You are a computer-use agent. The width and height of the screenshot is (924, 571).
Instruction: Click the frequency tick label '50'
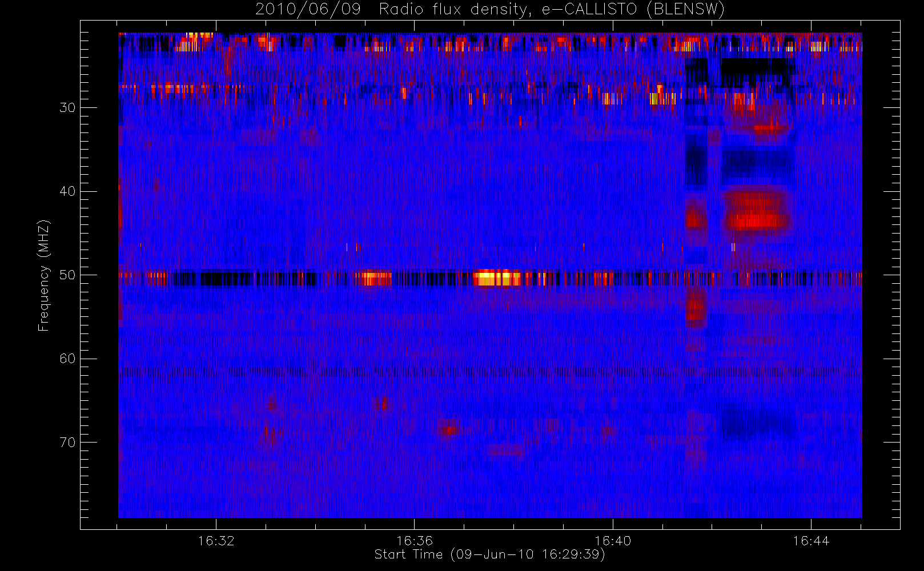coord(67,275)
